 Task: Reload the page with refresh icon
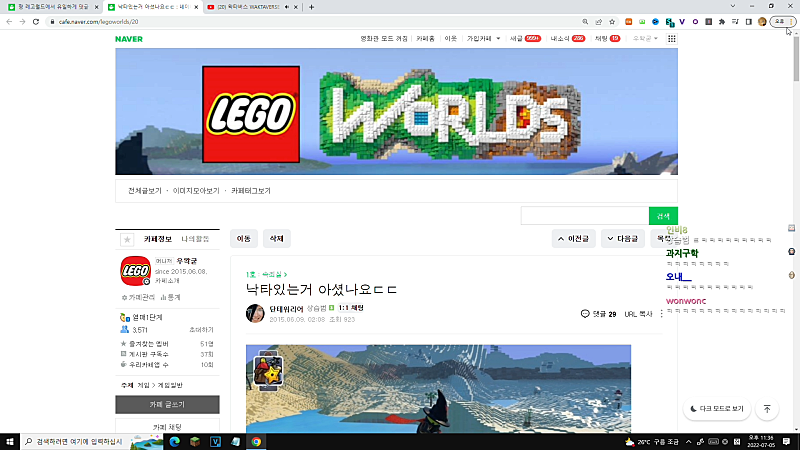(36, 21)
